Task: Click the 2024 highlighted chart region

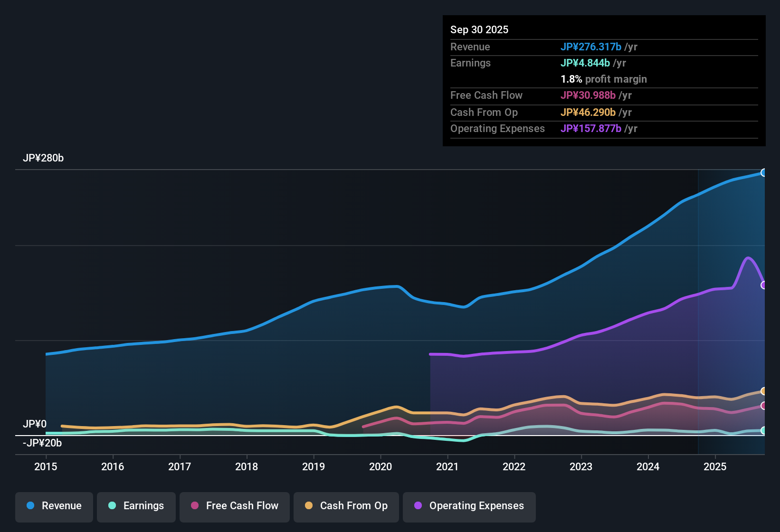Action: point(648,309)
